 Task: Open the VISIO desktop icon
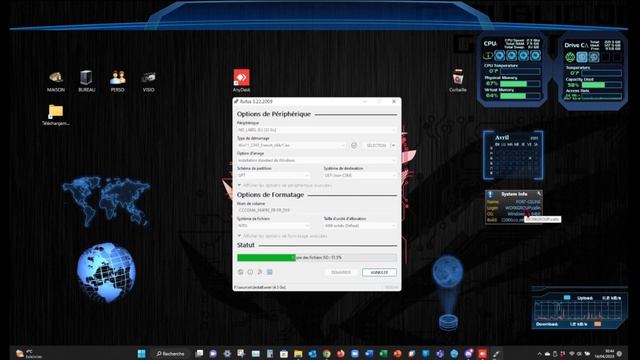tap(148, 81)
